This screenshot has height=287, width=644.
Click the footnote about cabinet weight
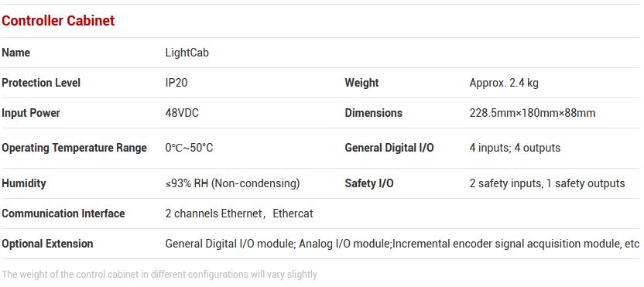pos(159,274)
